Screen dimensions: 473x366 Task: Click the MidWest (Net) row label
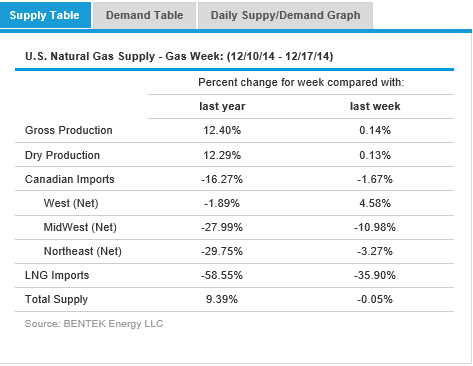coord(80,227)
